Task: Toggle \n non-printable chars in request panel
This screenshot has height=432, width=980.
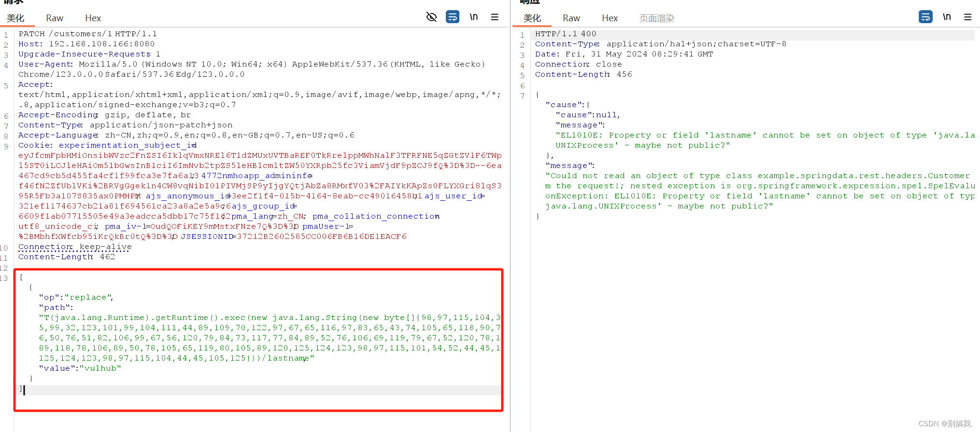Action: [474, 17]
